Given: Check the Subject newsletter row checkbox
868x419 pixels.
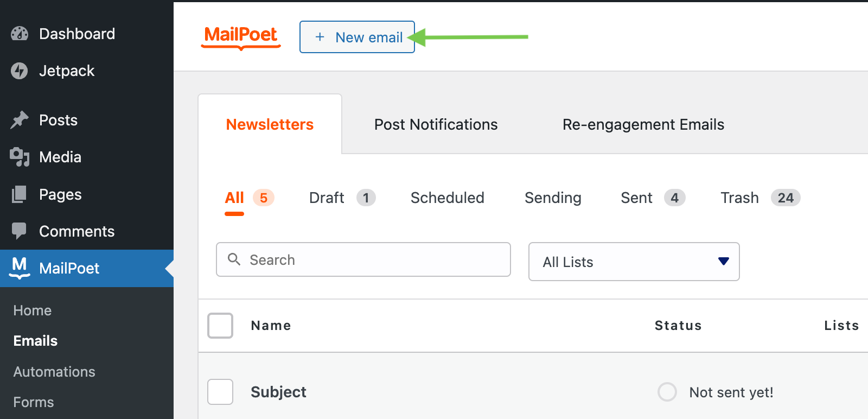Looking at the screenshot, I should [220, 392].
